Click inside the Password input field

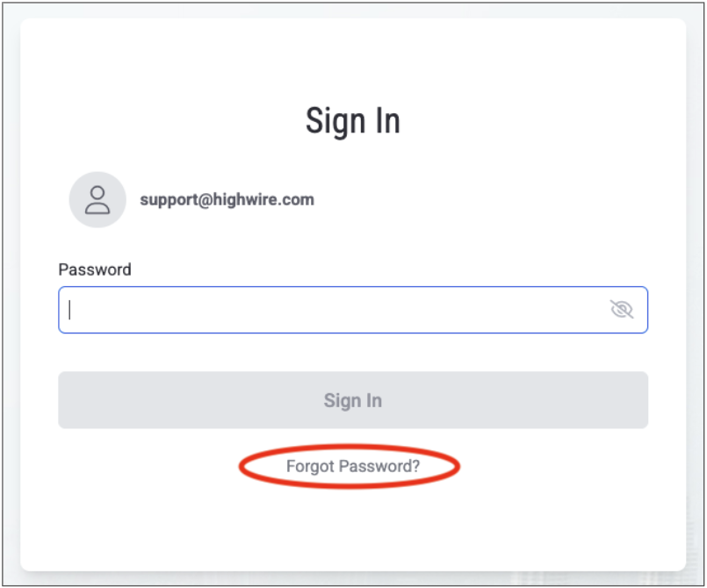[x=334, y=310]
